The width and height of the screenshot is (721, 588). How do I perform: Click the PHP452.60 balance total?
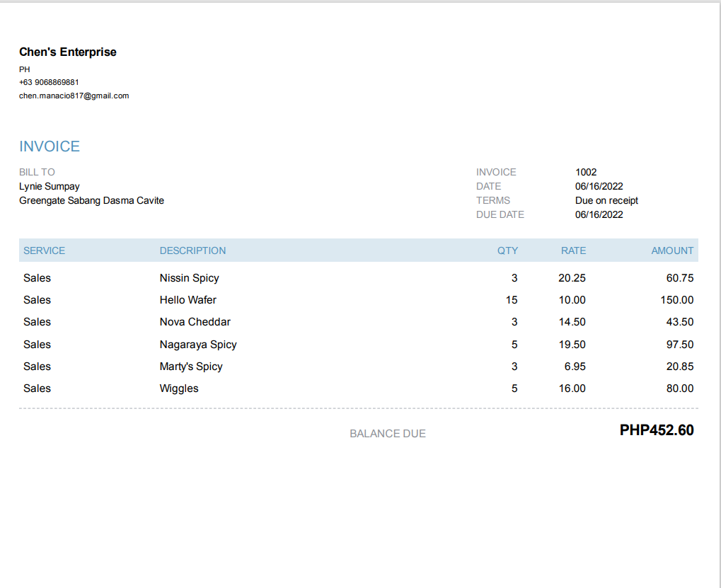point(657,430)
